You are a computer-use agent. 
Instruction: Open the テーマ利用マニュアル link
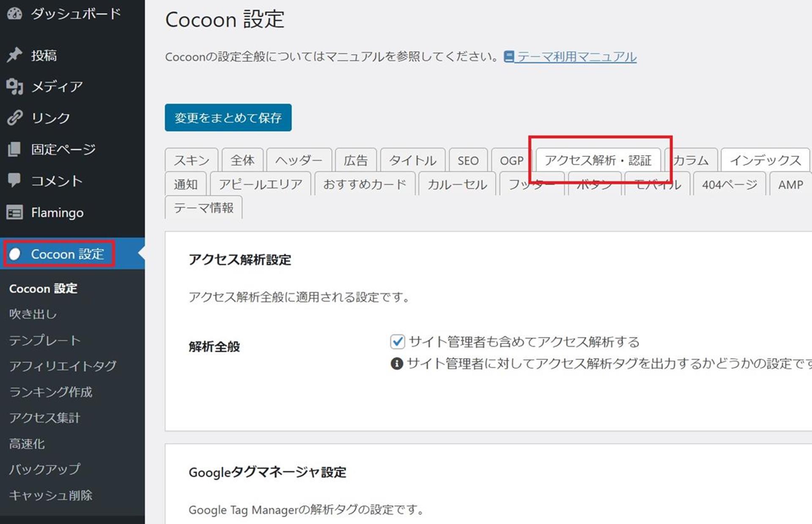(576, 57)
